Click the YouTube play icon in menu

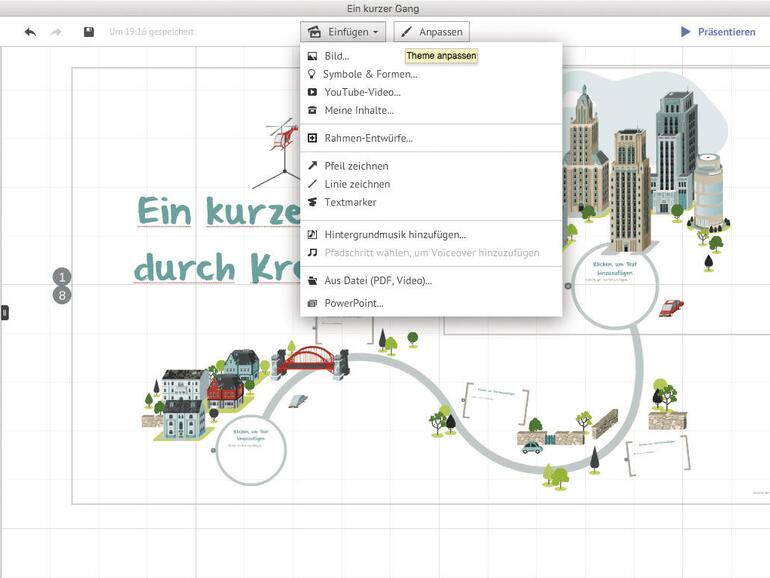tap(312, 92)
